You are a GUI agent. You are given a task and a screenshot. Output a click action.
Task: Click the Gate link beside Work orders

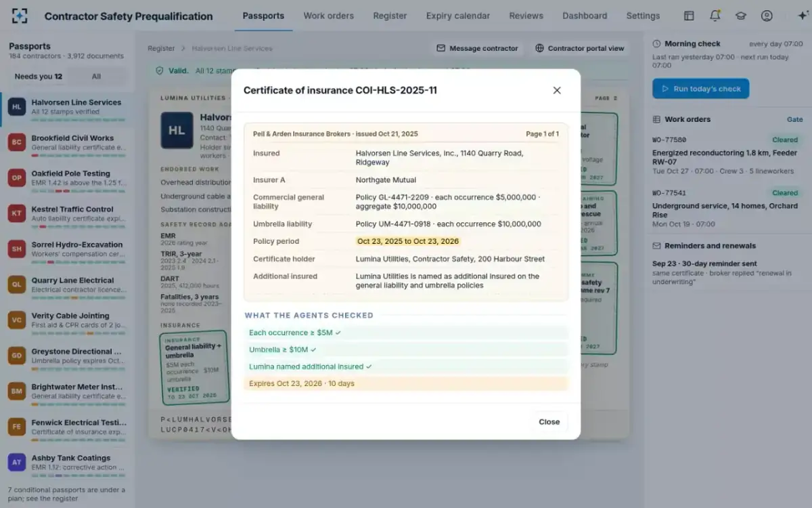(794, 119)
